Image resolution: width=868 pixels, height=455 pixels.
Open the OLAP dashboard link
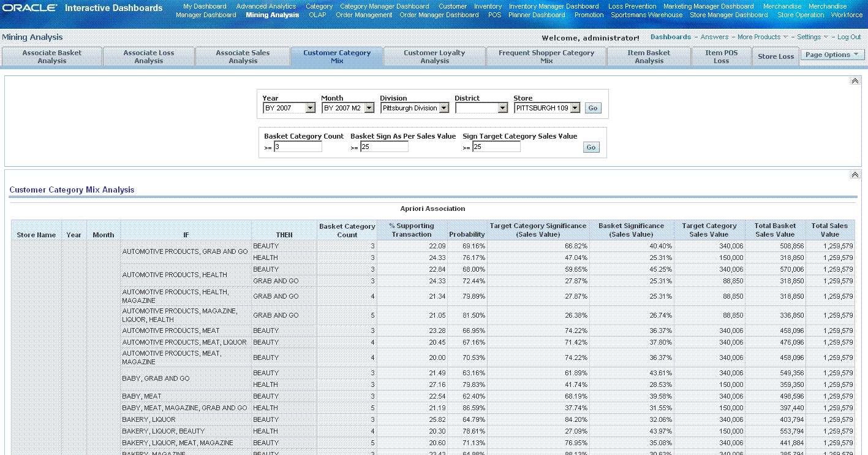click(317, 15)
